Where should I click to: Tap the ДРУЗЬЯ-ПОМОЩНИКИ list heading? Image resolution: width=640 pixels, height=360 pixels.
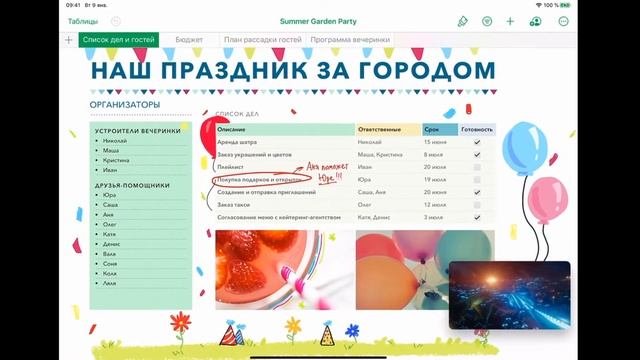(132, 185)
